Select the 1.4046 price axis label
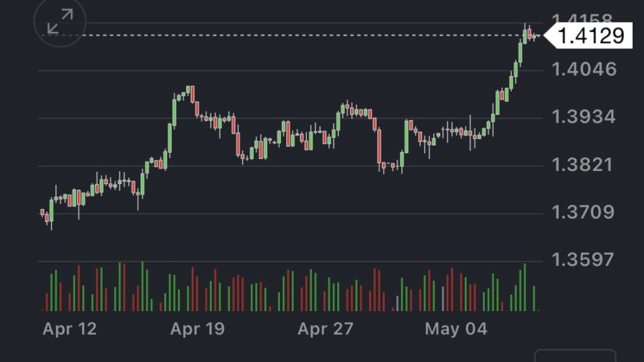The height and width of the screenshot is (362, 644). coord(584,69)
